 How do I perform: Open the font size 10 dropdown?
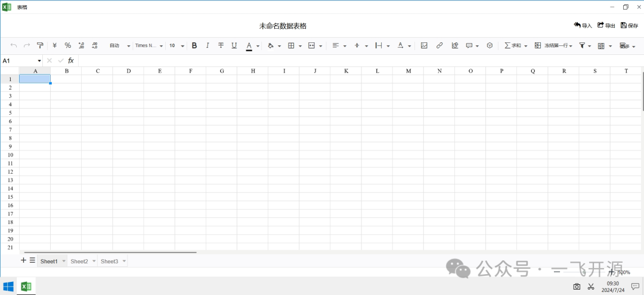pos(177,45)
